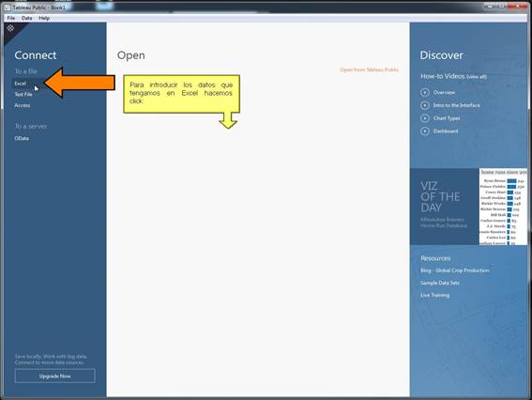
Task: Play the Intro to the Interface video icon
Action: (425, 105)
